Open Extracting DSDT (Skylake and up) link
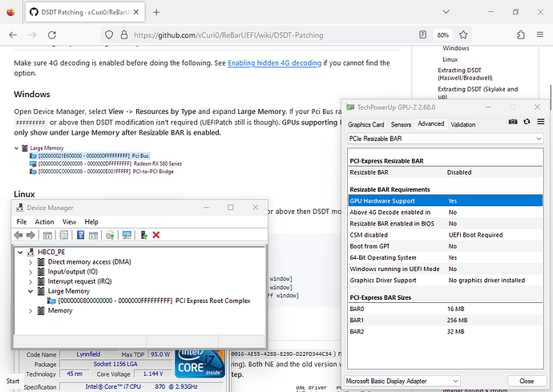553x392 pixels. point(478,93)
